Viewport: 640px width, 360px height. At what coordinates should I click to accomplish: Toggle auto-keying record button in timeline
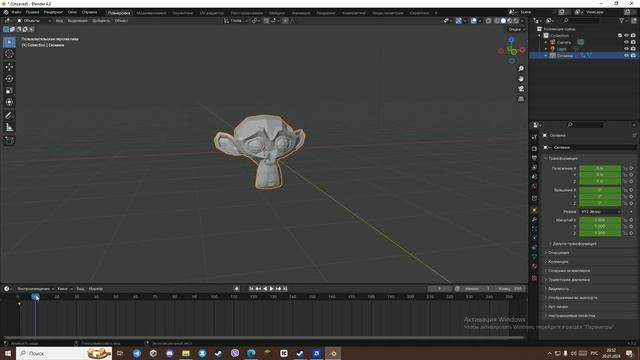(236, 289)
